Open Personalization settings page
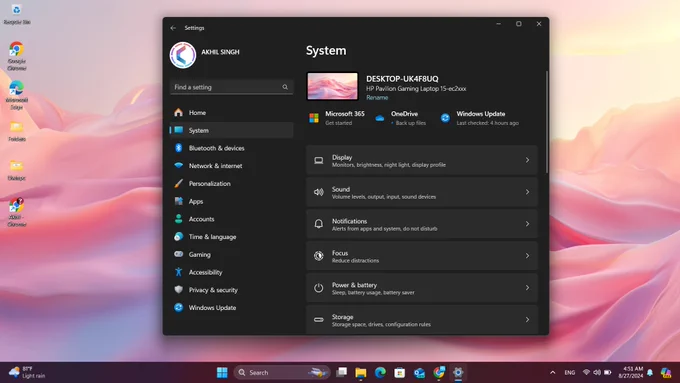Image resolution: width=680 pixels, height=383 pixels. [232, 183]
